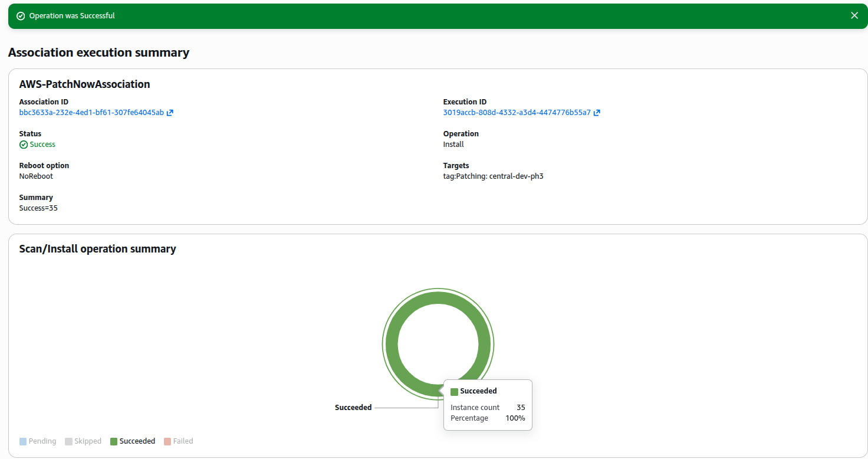Open the Execution ID 3019accb link
868x459 pixels.
point(517,113)
